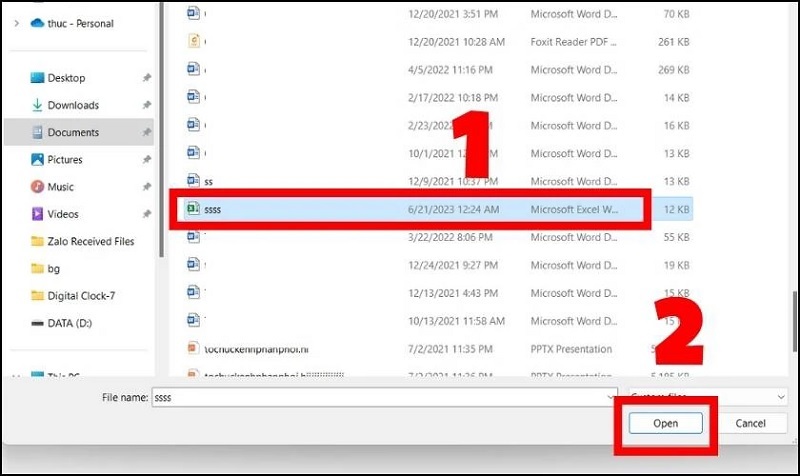Open the Videos folder in sidebar
Viewport: 800px width, 476px height.
click(x=62, y=214)
